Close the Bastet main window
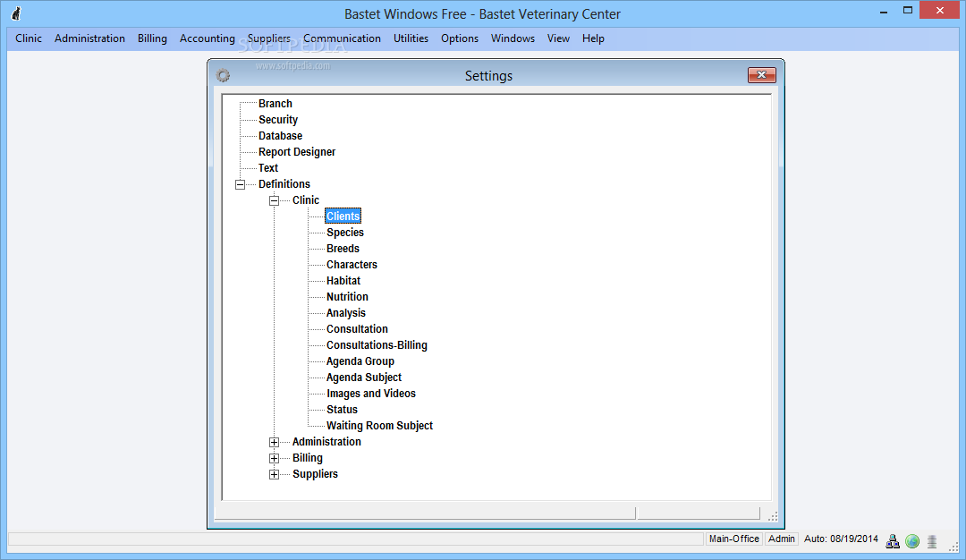966x560 pixels. tap(940, 11)
